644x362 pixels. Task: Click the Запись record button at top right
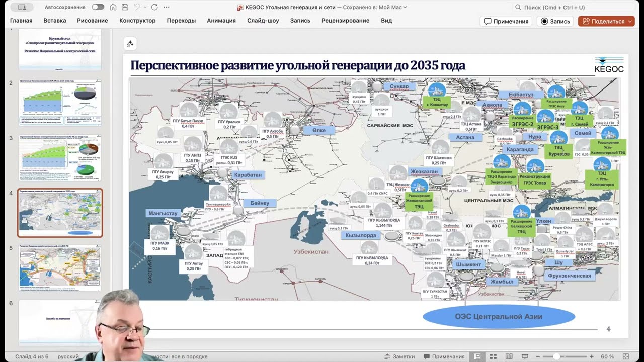click(555, 21)
